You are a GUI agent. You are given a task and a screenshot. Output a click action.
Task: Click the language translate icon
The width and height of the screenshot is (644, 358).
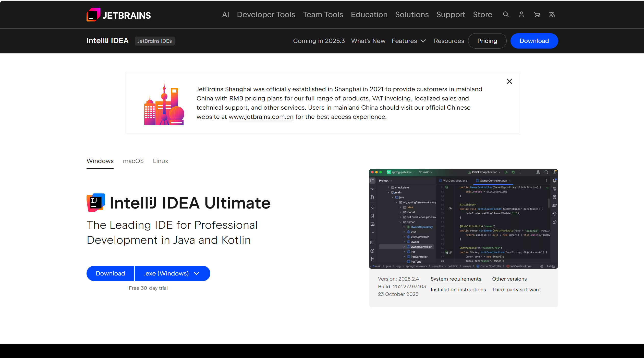[552, 15]
